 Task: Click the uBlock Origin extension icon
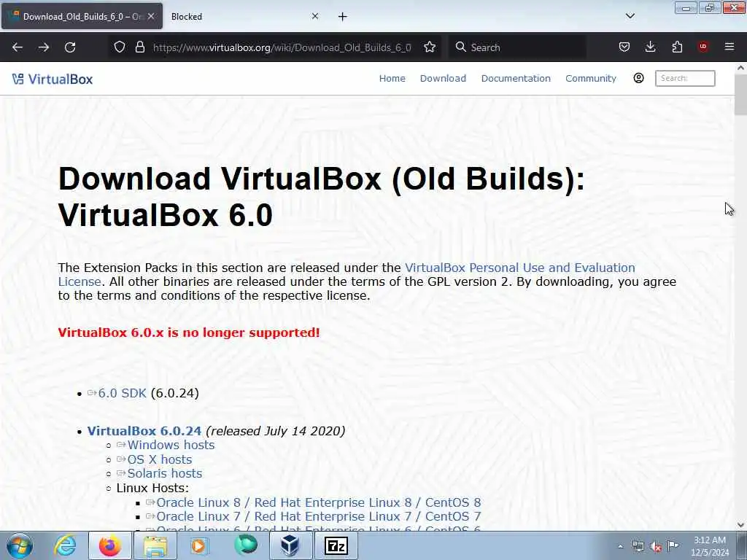(703, 47)
